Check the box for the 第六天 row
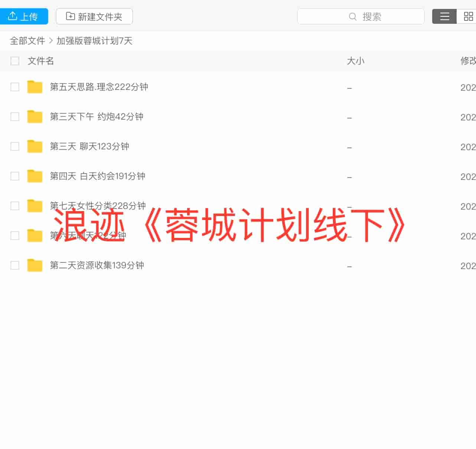The width and height of the screenshot is (476, 449). (15, 236)
